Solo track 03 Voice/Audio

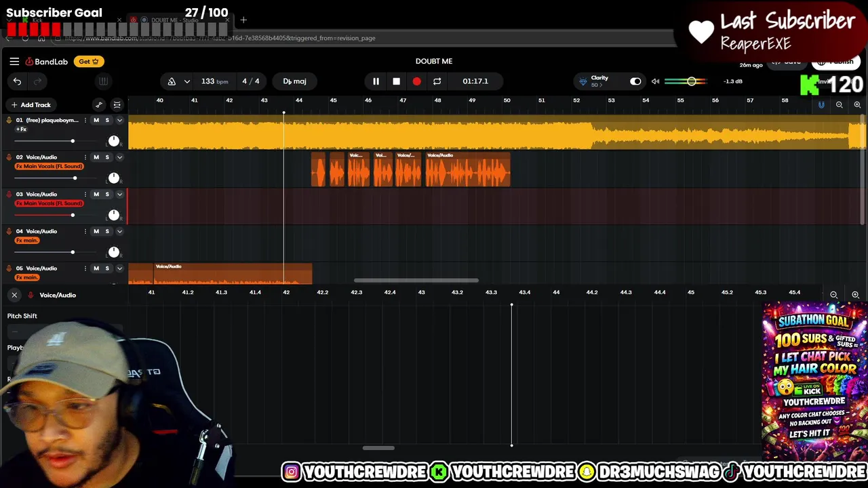coord(107,195)
